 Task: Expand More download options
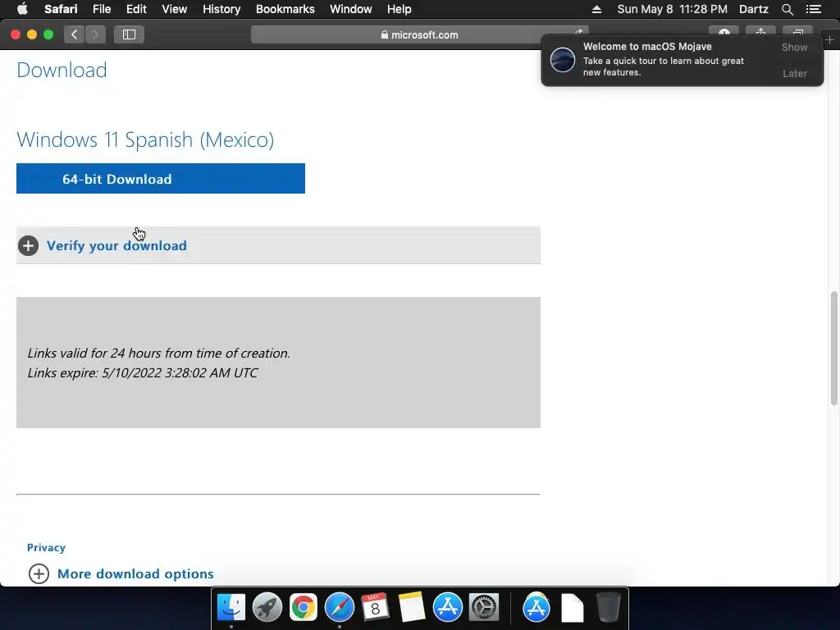135,573
